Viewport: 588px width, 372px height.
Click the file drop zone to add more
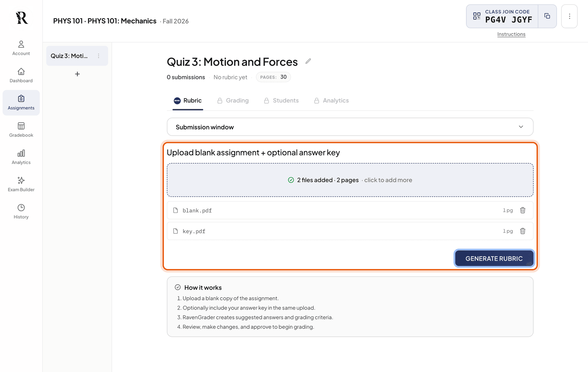coord(350,180)
